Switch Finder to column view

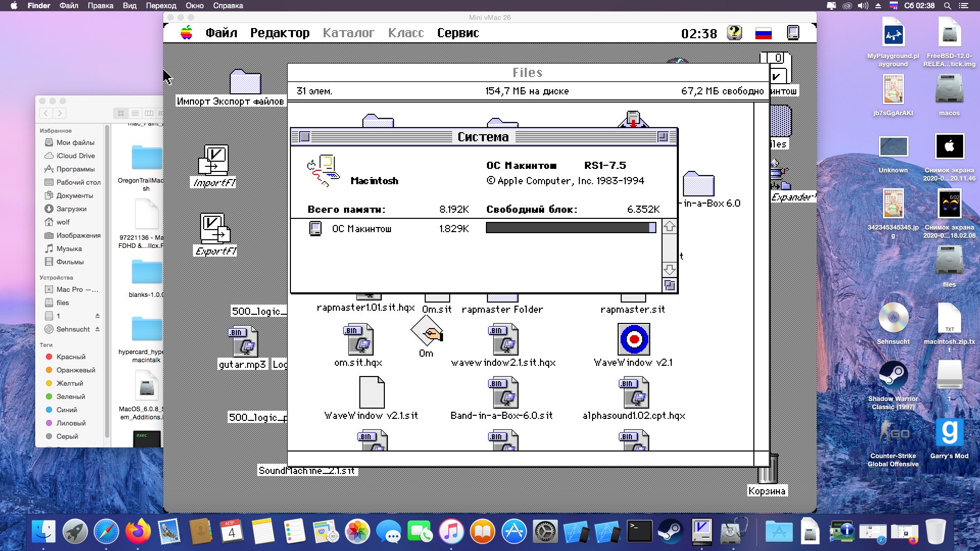click(149, 113)
